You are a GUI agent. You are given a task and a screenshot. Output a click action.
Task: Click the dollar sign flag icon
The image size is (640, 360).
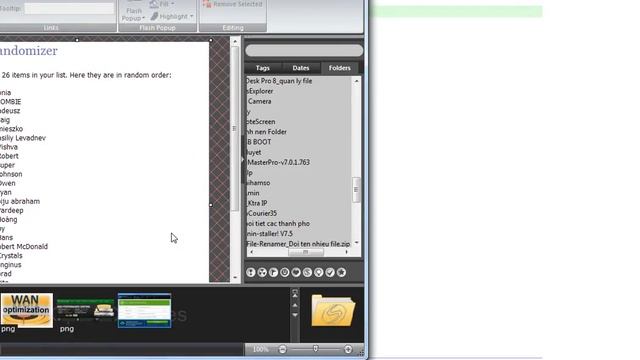click(x=307, y=272)
